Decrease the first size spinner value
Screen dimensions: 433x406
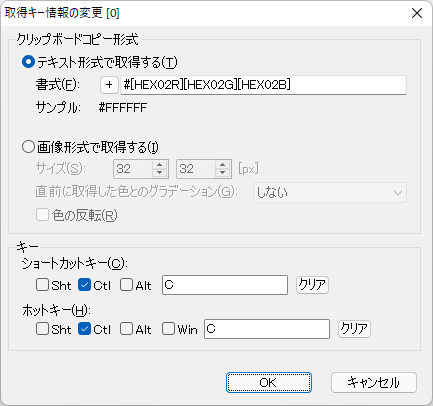(159, 173)
